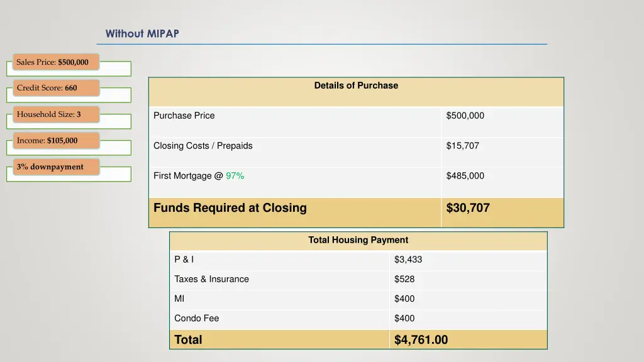644x362 pixels.
Task: Click the Household Size 3 label
Action: 56,114
